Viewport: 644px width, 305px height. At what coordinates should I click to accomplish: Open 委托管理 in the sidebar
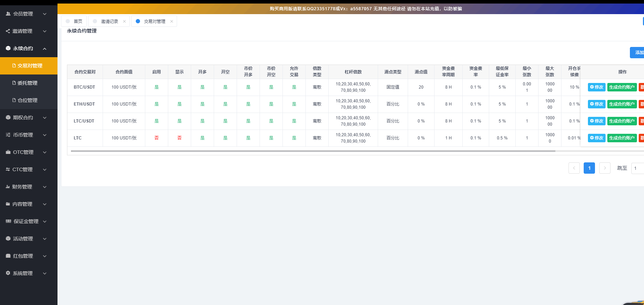tap(28, 83)
